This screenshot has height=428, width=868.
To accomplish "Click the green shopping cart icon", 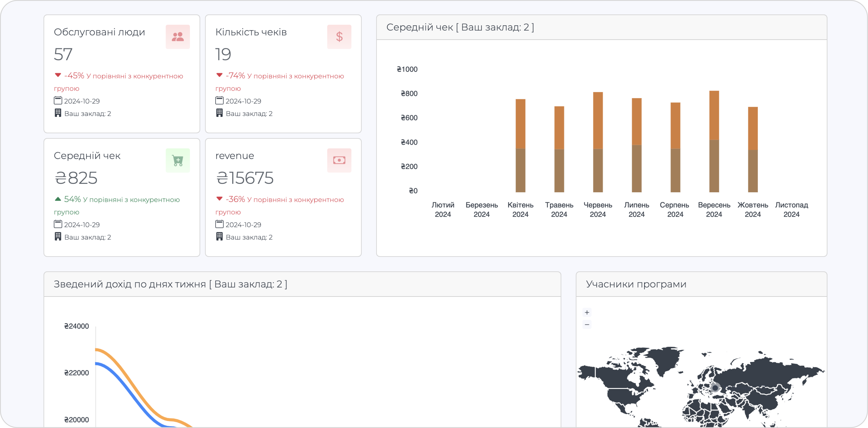I will coord(178,160).
